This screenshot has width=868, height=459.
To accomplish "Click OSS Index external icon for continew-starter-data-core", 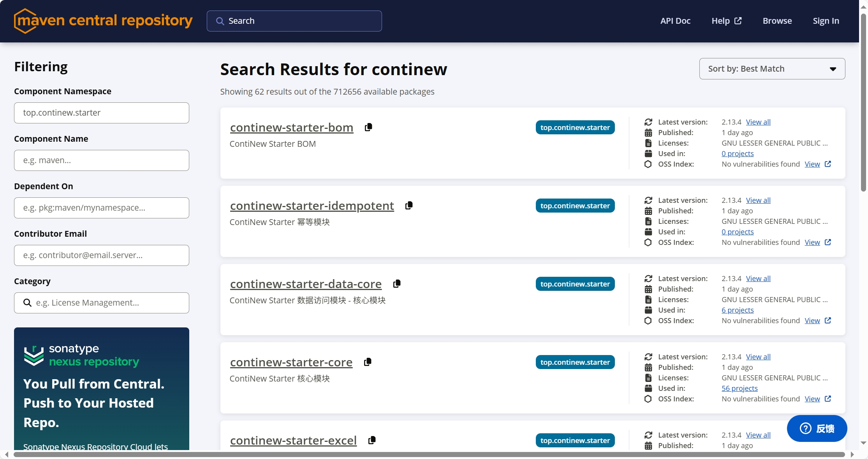I will [828, 320].
